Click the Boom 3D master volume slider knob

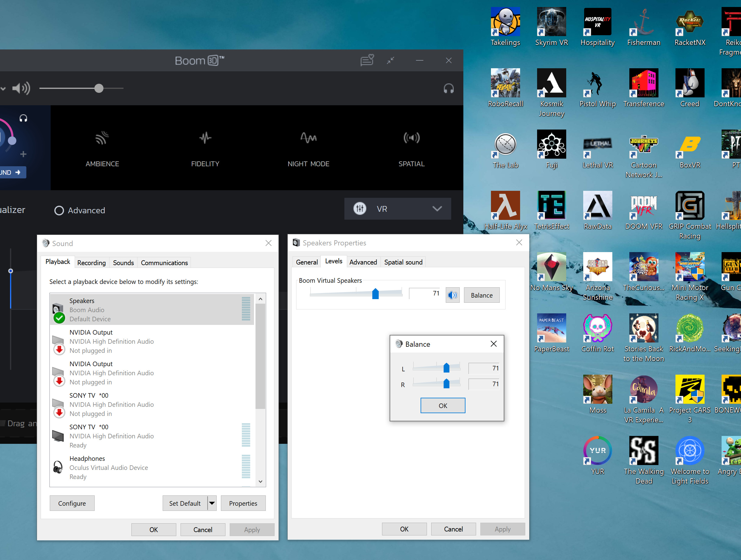[99, 88]
